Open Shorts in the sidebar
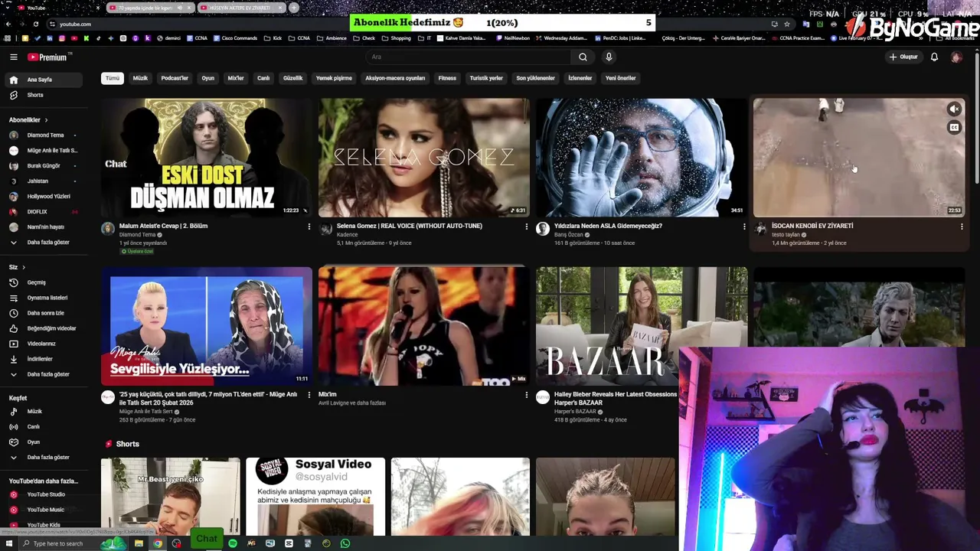Image resolution: width=980 pixels, height=551 pixels. click(35, 95)
